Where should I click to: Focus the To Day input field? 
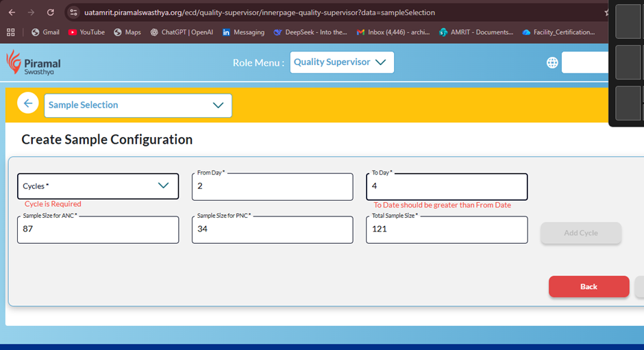[x=447, y=186]
